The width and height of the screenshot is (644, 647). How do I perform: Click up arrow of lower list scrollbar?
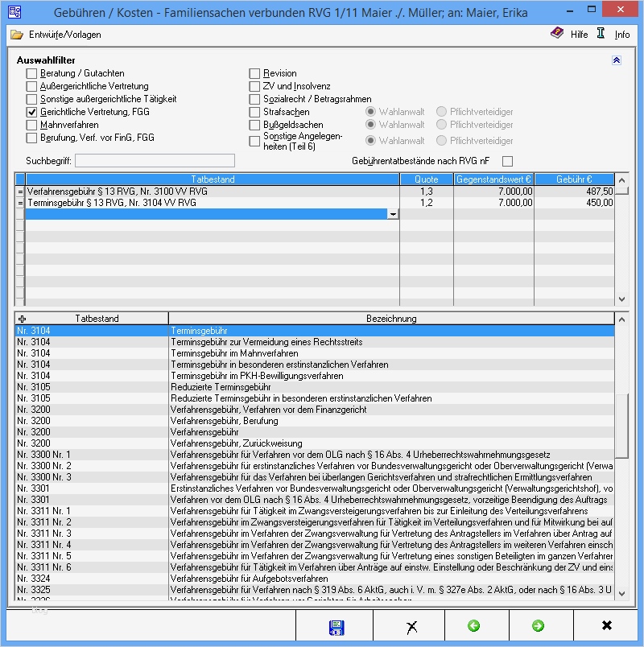621,319
